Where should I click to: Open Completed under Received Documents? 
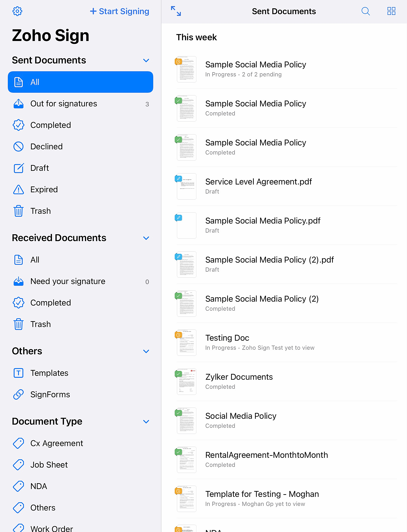coord(81,303)
